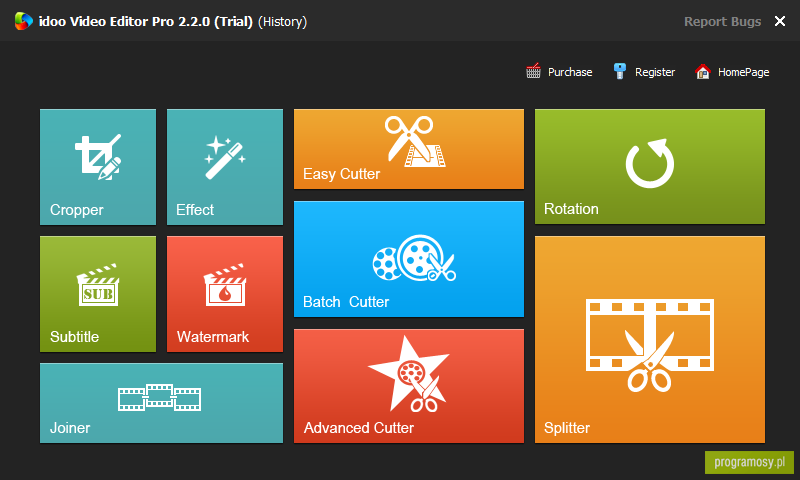Click the Subtitle SUB clapperboard icon
The width and height of the screenshot is (800, 480).
coord(98,285)
